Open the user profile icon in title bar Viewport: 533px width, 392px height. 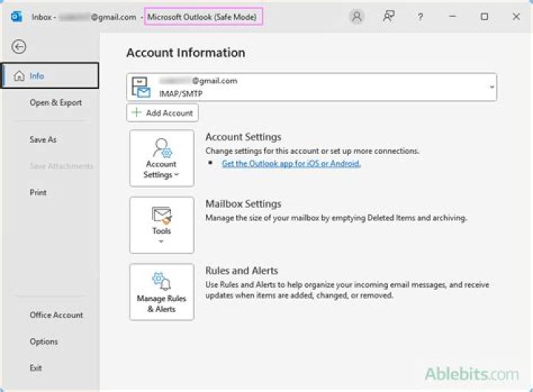357,16
